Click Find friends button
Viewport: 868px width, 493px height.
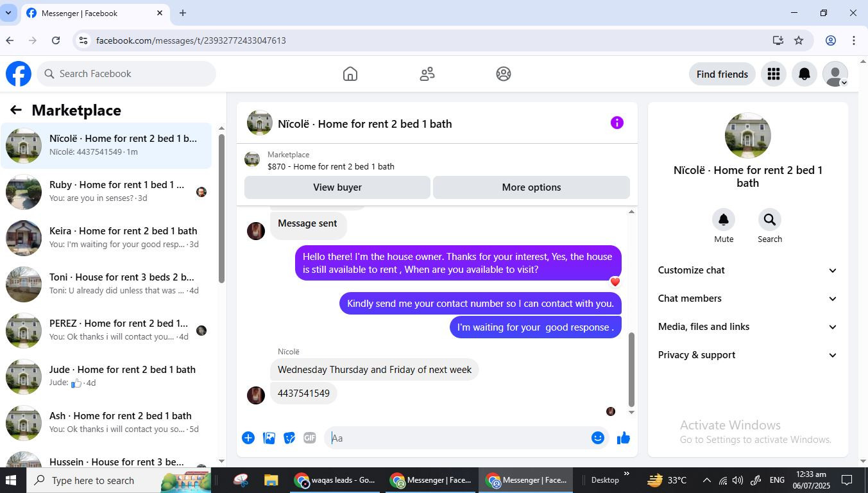click(722, 74)
